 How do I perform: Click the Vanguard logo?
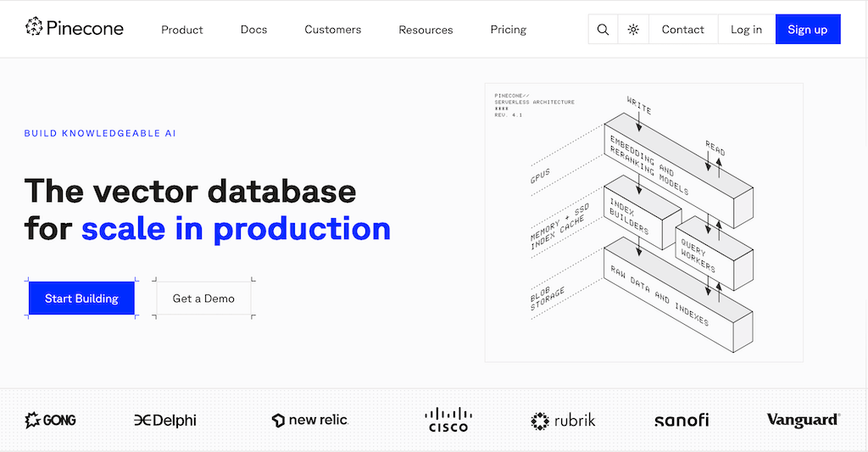coord(803,420)
